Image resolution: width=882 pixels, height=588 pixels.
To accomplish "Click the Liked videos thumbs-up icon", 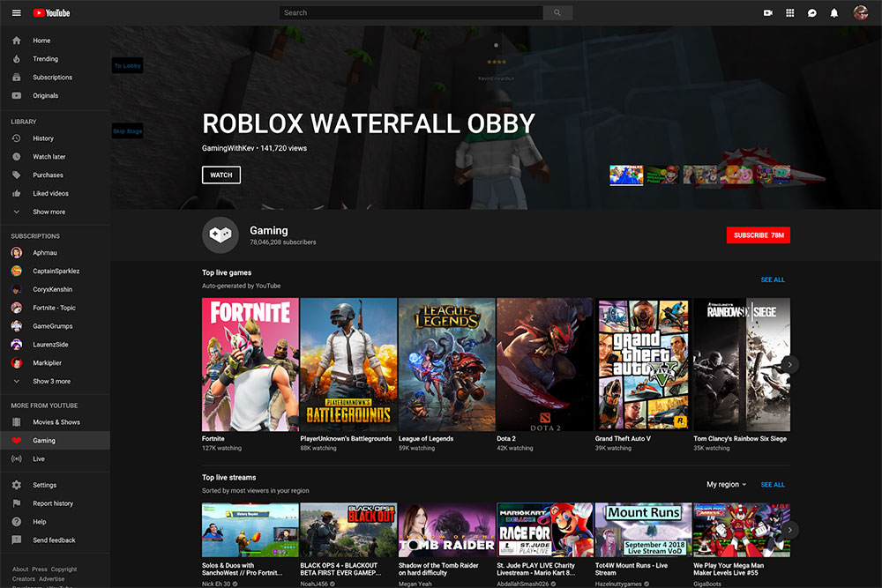I will pyautogui.click(x=16, y=193).
